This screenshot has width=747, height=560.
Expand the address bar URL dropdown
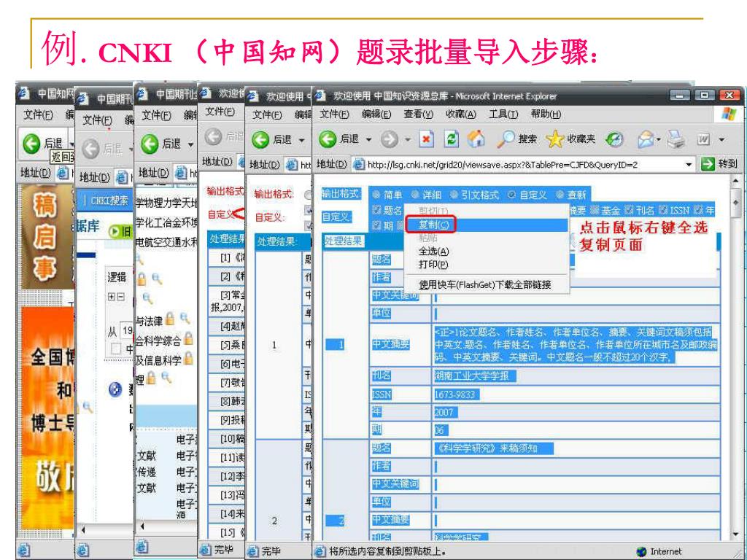(689, 165)
